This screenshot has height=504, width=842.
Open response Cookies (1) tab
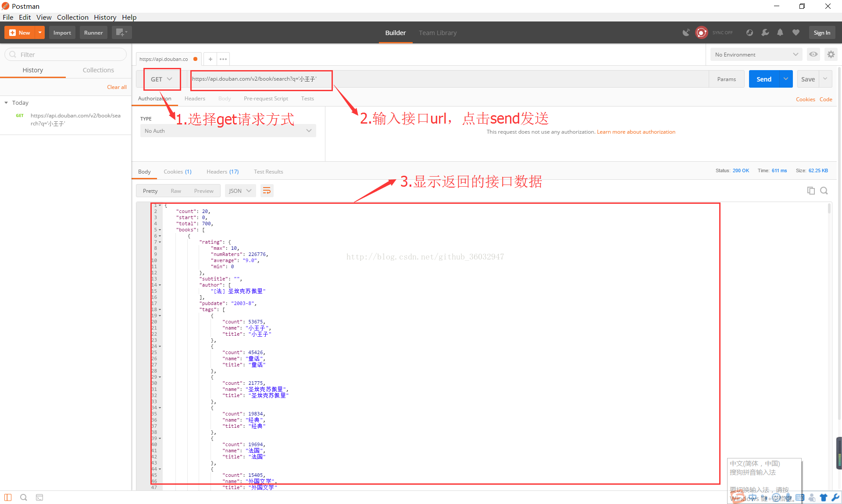point(178,172)
